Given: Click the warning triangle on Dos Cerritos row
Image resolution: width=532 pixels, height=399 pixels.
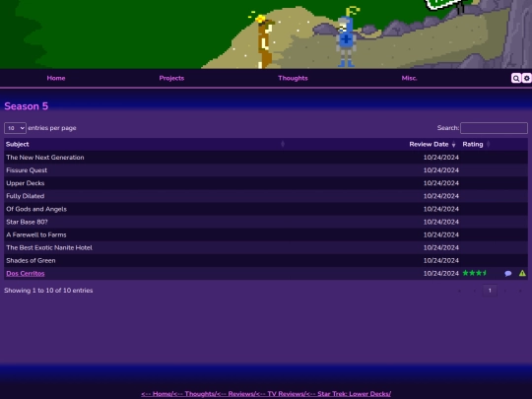Looking at the screenshot, I should (x=522, y=273).
